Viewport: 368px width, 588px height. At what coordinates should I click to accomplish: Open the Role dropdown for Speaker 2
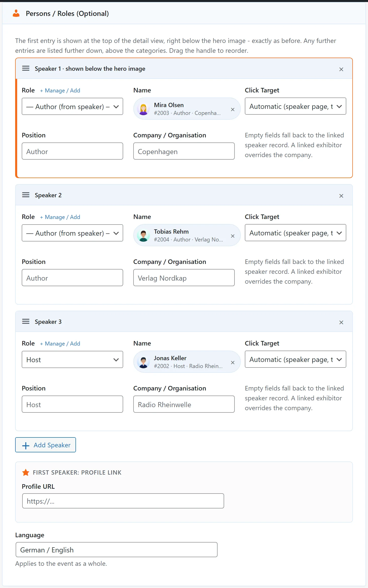pyautogui.click(x=72, y=233)
